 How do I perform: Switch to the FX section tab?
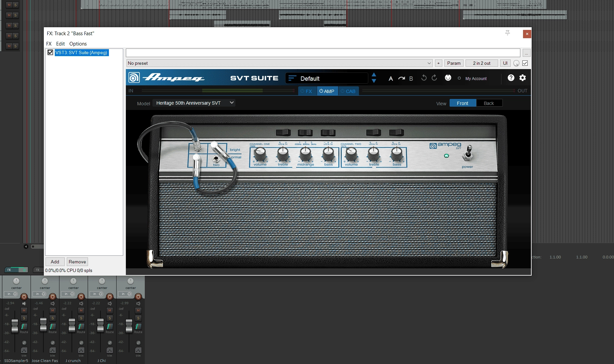click(307, 91)
